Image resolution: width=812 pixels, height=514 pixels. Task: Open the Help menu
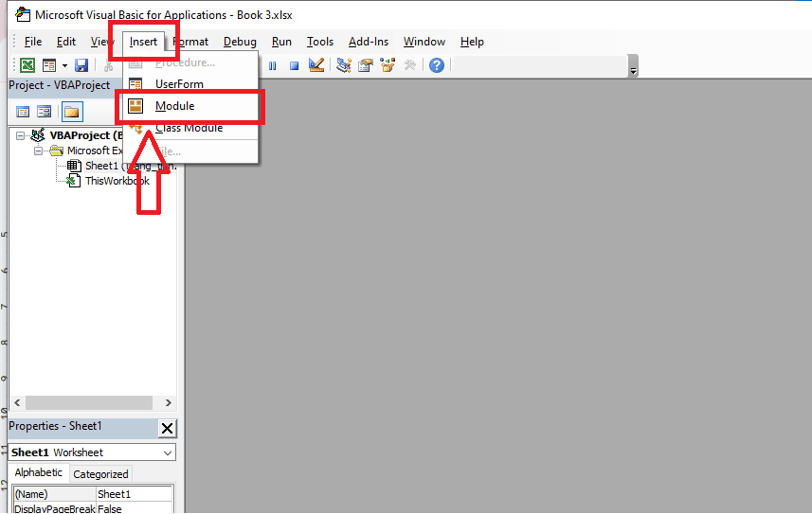(x=472, y=42)
